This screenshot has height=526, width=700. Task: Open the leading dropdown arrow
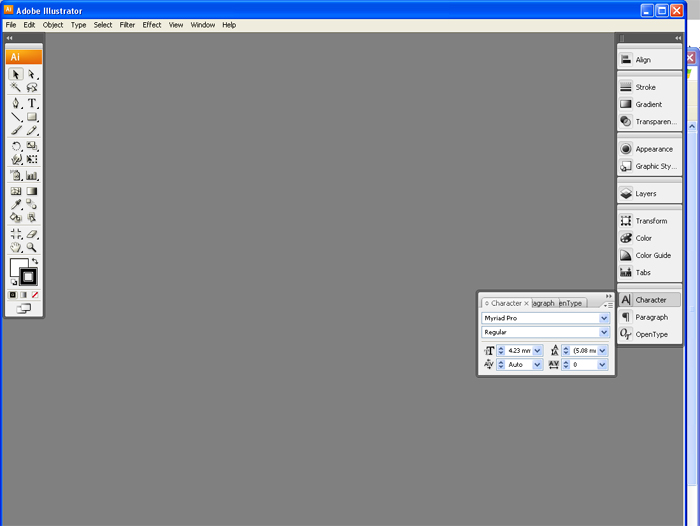tap(603, 351)
